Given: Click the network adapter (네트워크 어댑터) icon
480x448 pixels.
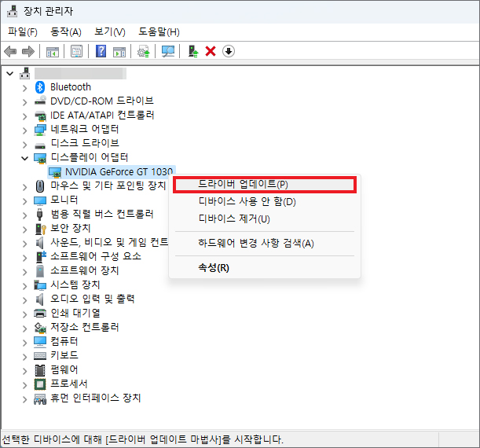Looking at the screenshot, I should point(40,130).
